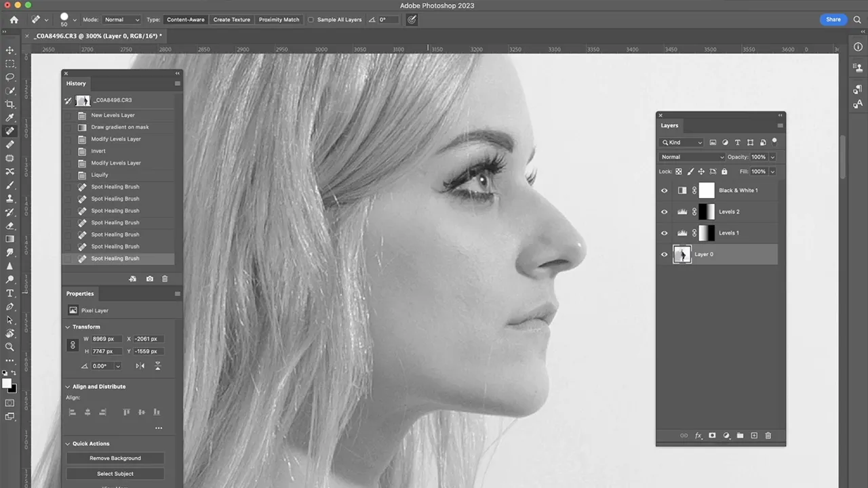This screenshot has width=868, height=488.
Task: Go to Photoshop Home screen
Action: coord(14,20)
